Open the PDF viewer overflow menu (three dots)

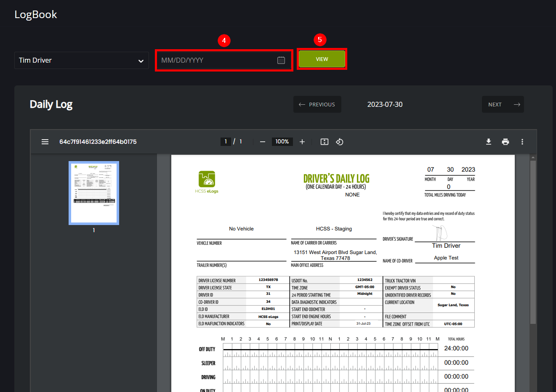tap(522, 142)
